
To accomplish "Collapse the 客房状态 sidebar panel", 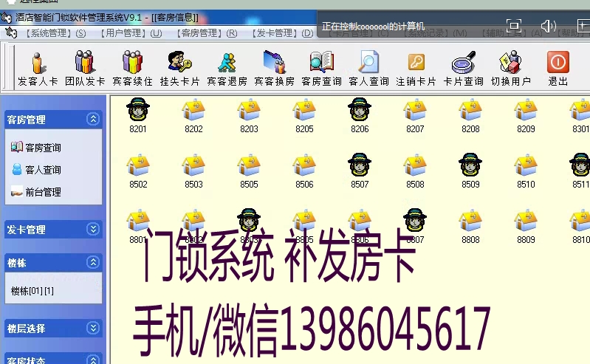I will (x=93, y=360).
